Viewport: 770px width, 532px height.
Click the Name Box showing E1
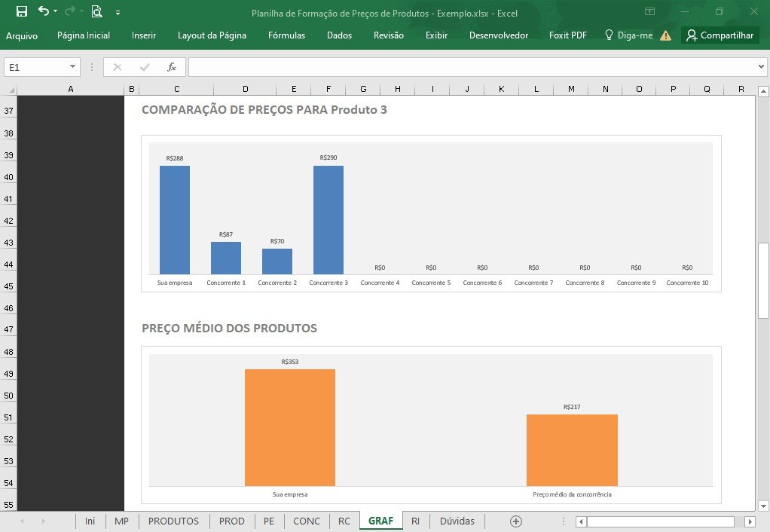[x=36, y=67]
